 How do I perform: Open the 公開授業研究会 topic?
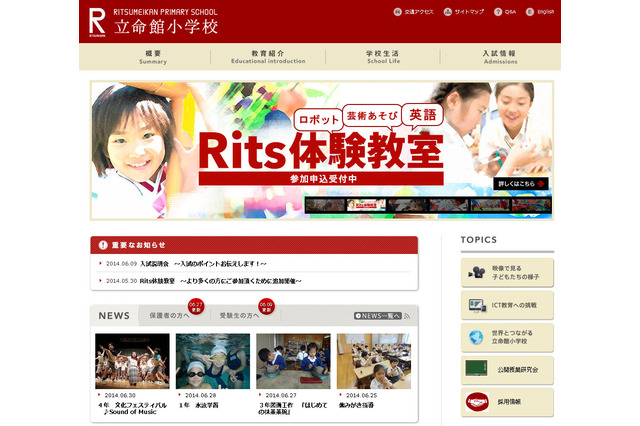click(507, 370)
